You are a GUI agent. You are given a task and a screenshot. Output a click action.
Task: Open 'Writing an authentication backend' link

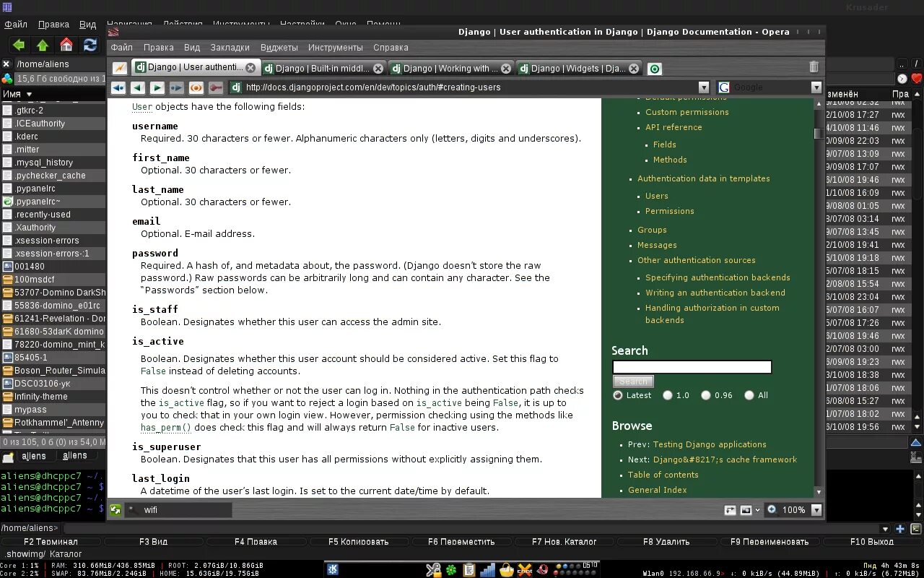pyautogui.click(x=715, y=293)
